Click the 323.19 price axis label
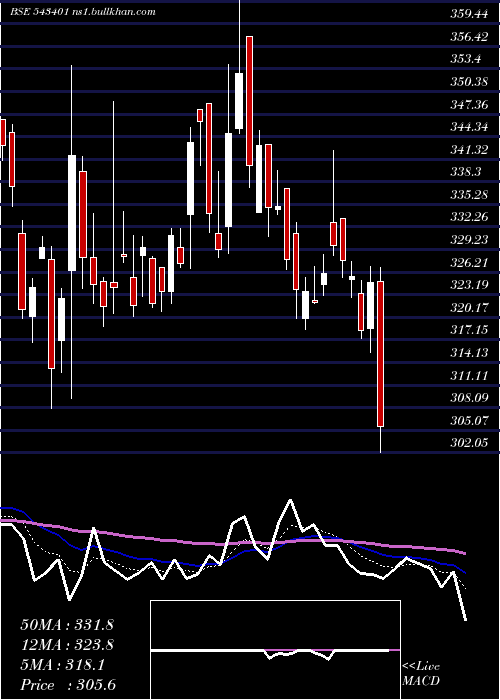Screen dimensions: 500x700 coord(469,285)
